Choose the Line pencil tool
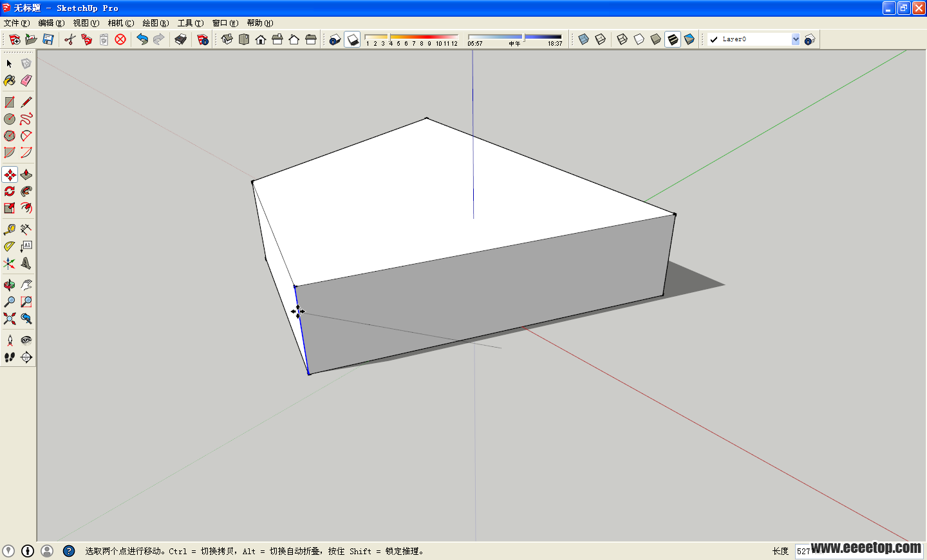The image size is (927, 560). coord(26,102)
